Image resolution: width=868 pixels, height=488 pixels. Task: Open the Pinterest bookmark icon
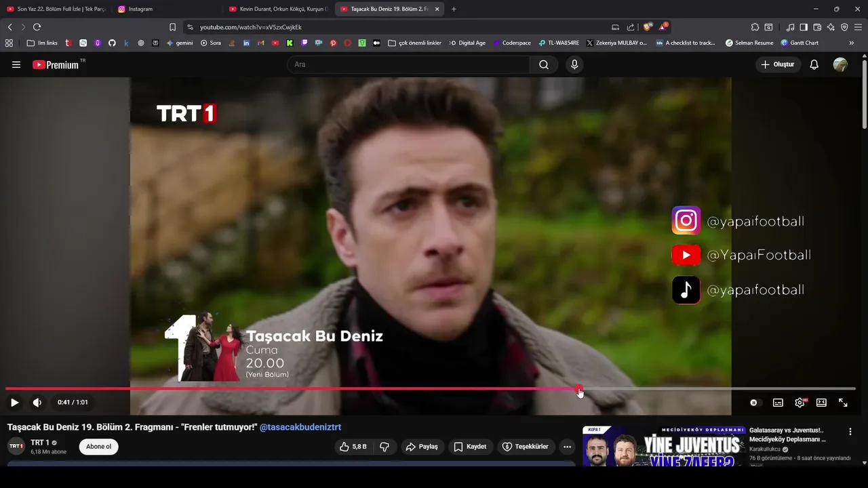333,43
